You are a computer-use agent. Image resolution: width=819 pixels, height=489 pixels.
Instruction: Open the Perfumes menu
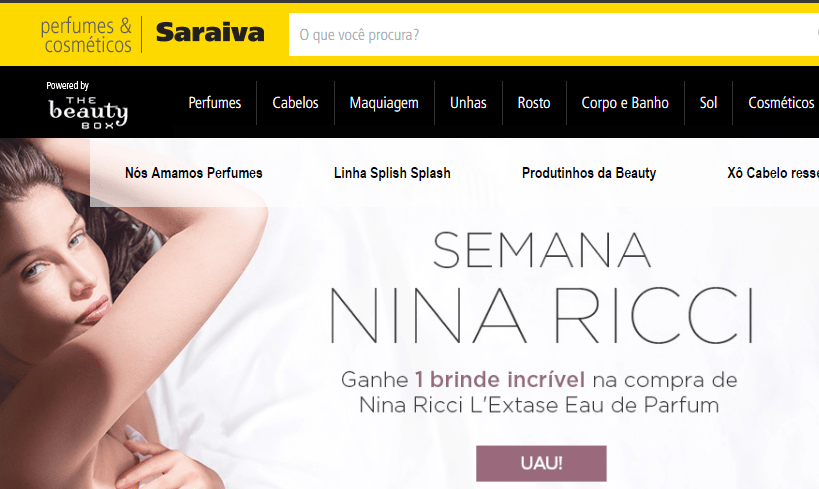[215, 103]
